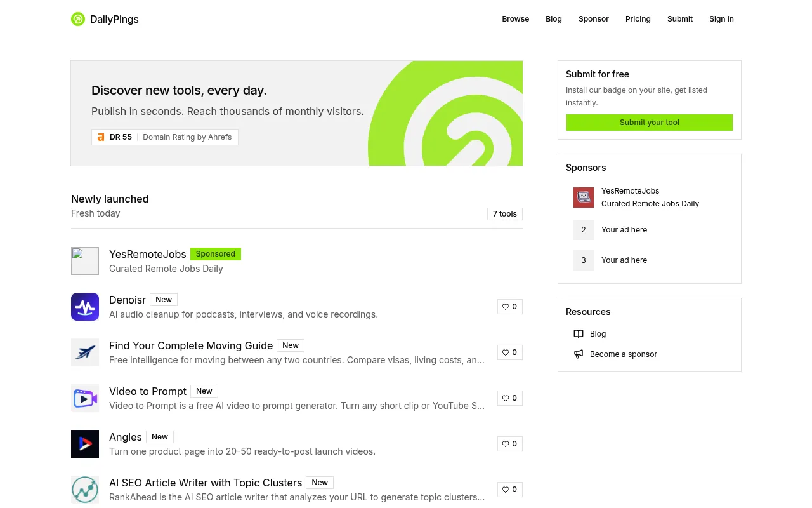This screenshot has width=812, height=508.
Task: Click the DailyPings brand name text
Action: click(x=114, y=19)
